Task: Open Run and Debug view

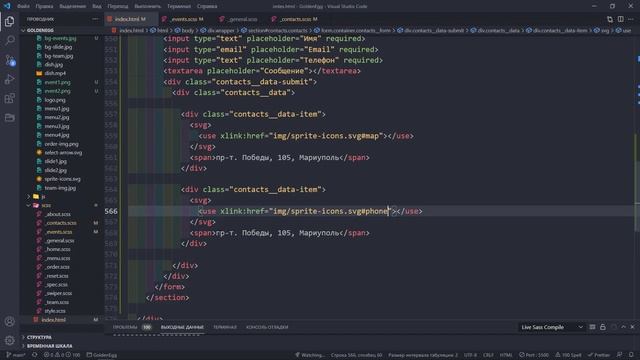Action: point(9,79)
